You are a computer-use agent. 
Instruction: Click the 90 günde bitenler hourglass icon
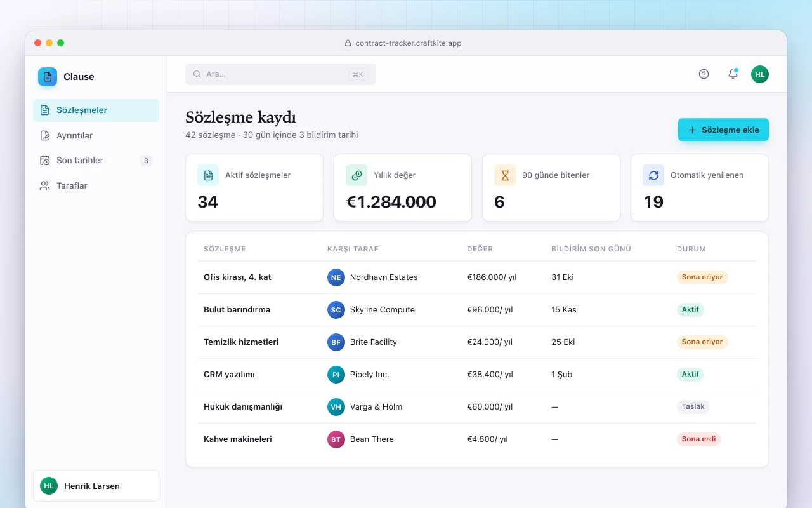point(505,175)
